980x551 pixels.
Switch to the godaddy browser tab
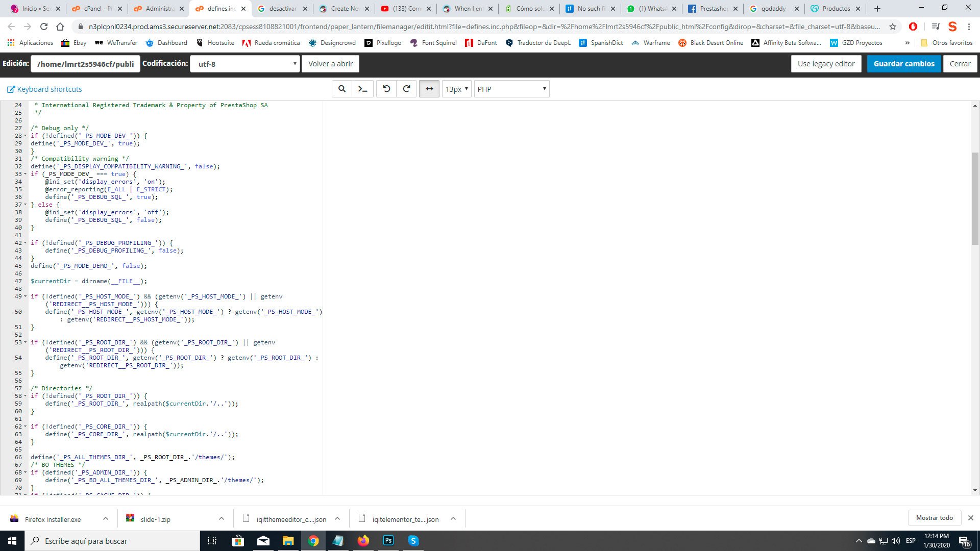point(773,9)
